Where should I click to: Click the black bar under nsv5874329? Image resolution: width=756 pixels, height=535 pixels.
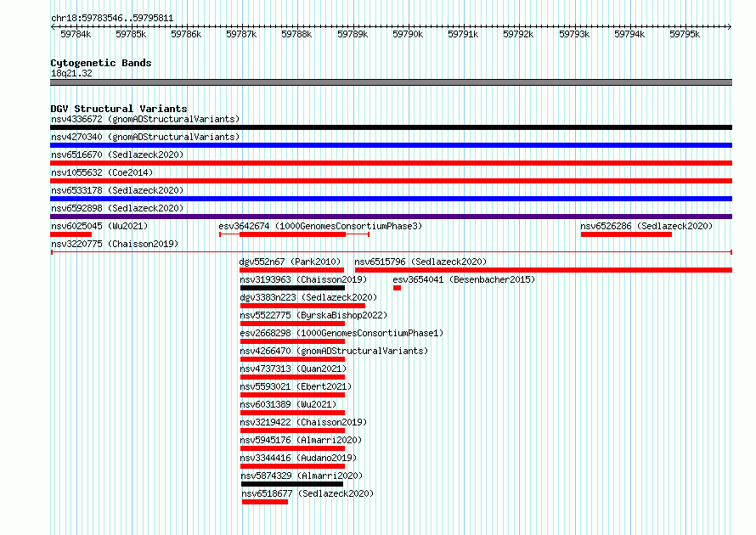292,484
